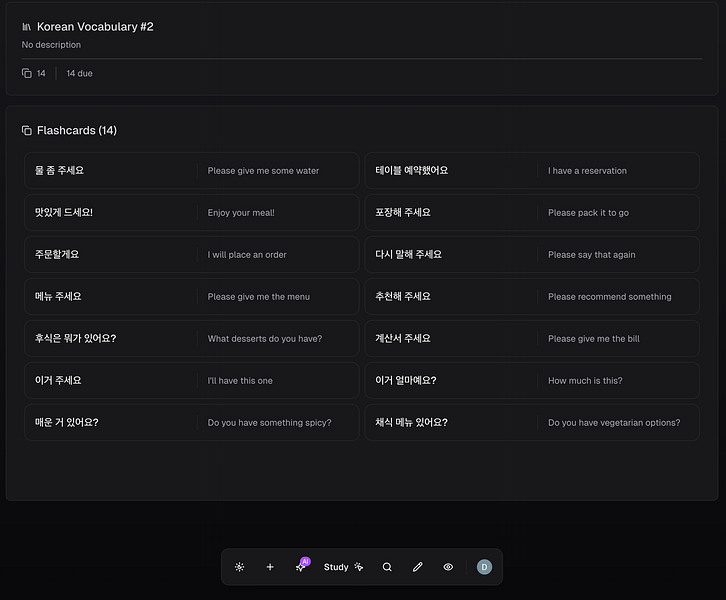Click the Flashcards (14) stack icon

[x=27, y=131]
